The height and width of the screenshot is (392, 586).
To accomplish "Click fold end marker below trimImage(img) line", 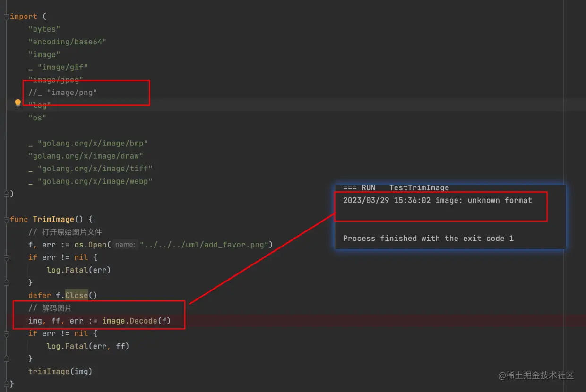I will coord(6,384).
